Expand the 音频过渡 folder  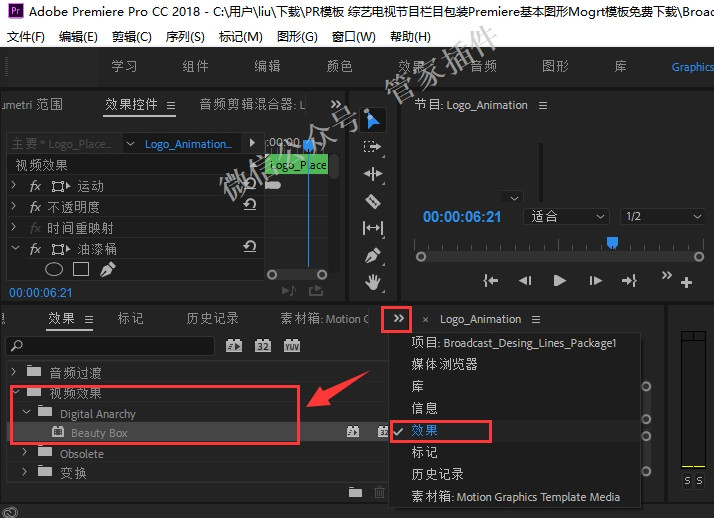(14, 371)
